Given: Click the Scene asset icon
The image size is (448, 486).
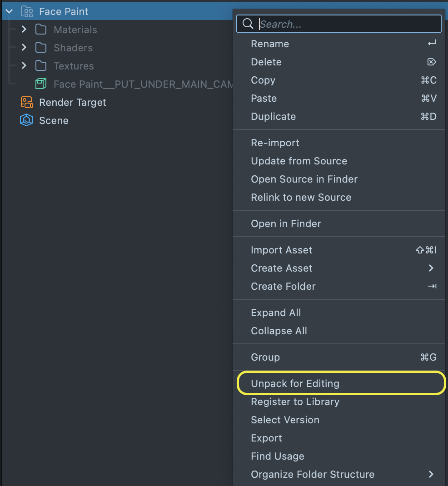Looking at the screenshot, I should [x=27, y=120].
